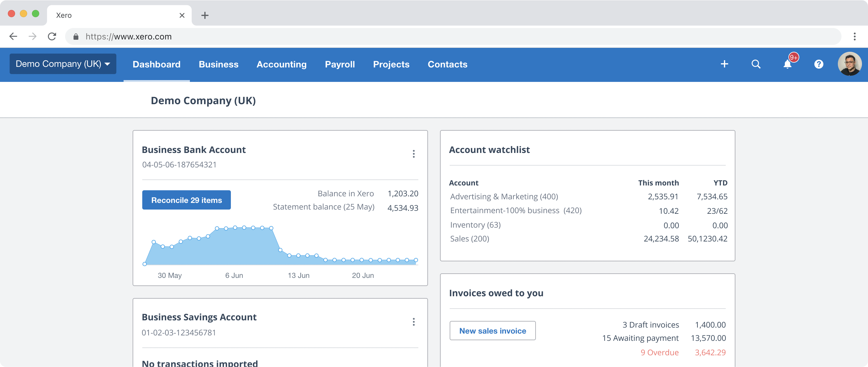Click the search icon in the navigation bar
868x367 pixels.
[x=756, y=64]
